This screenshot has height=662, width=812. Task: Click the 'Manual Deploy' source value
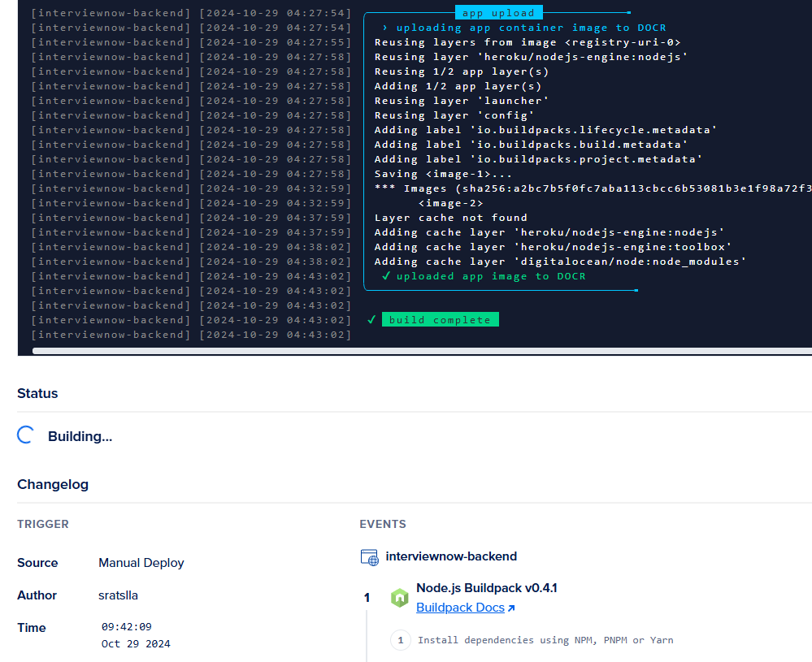(x=141, y=563)
